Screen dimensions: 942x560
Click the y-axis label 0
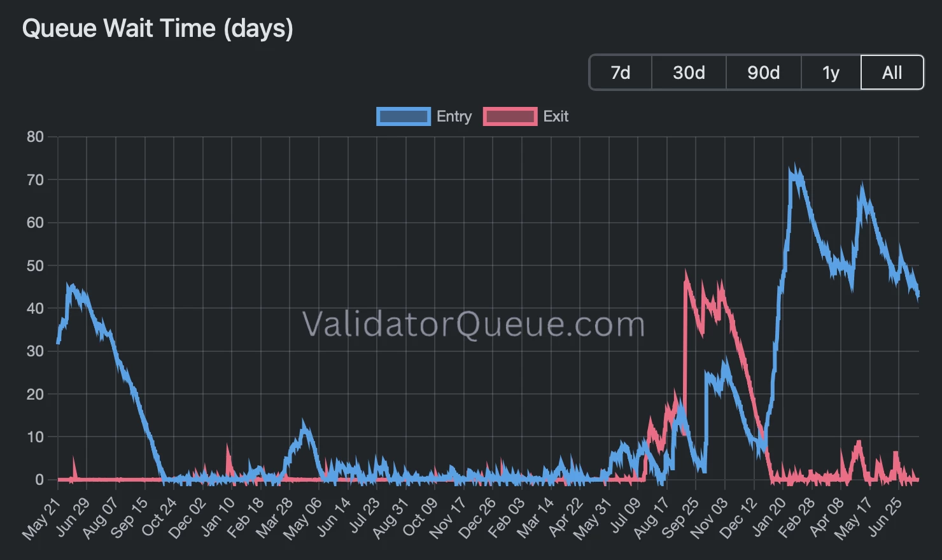click(39, 480)
